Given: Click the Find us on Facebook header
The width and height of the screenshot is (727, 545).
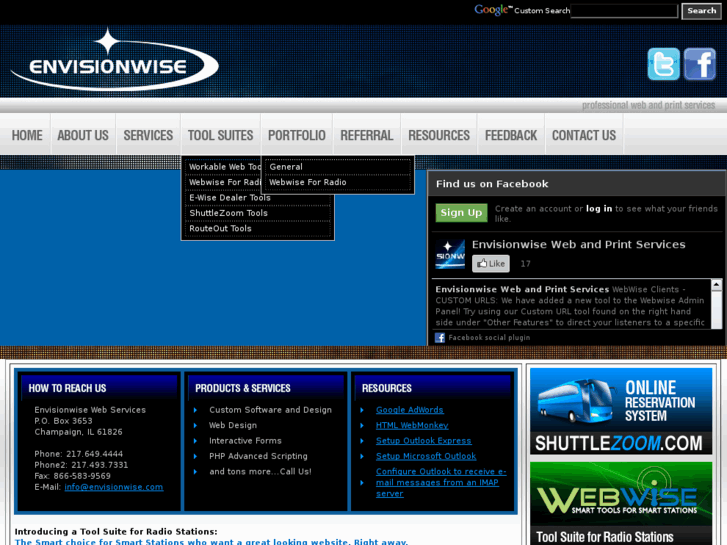Looking at the screenshot, I should coord(492,184).
